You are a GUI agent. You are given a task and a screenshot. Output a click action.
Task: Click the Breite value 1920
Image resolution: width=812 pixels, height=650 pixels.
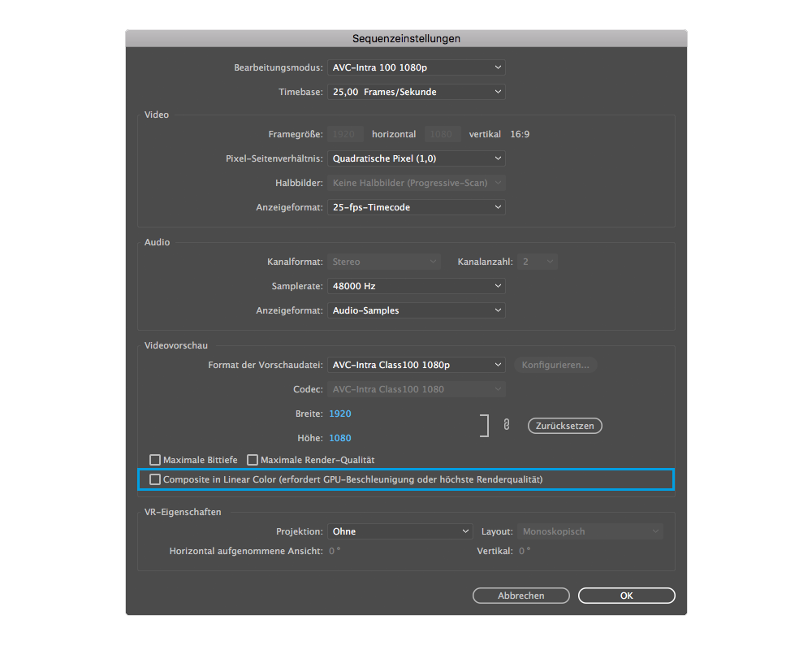coord(340,414)
